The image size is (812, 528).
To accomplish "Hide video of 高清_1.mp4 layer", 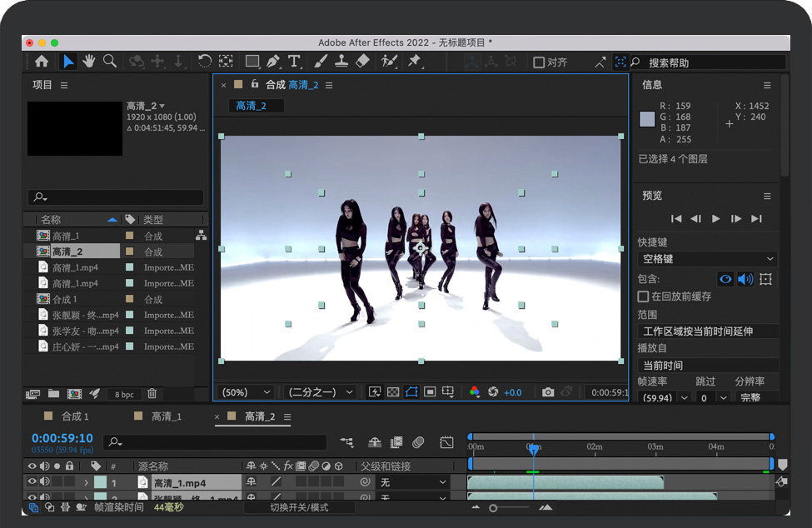I will point(32,482).
